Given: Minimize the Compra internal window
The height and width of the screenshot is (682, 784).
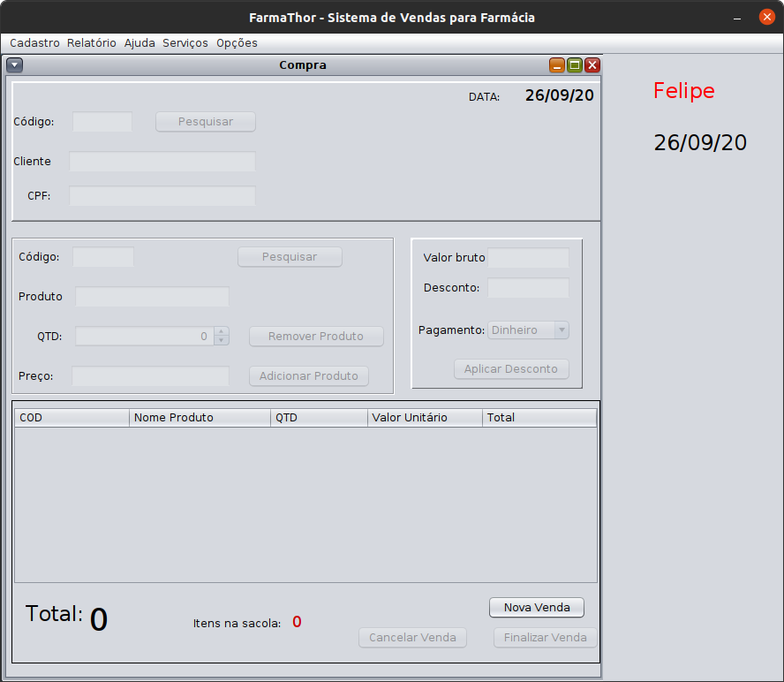Looking at the screenshot, I should coord(556,65).
